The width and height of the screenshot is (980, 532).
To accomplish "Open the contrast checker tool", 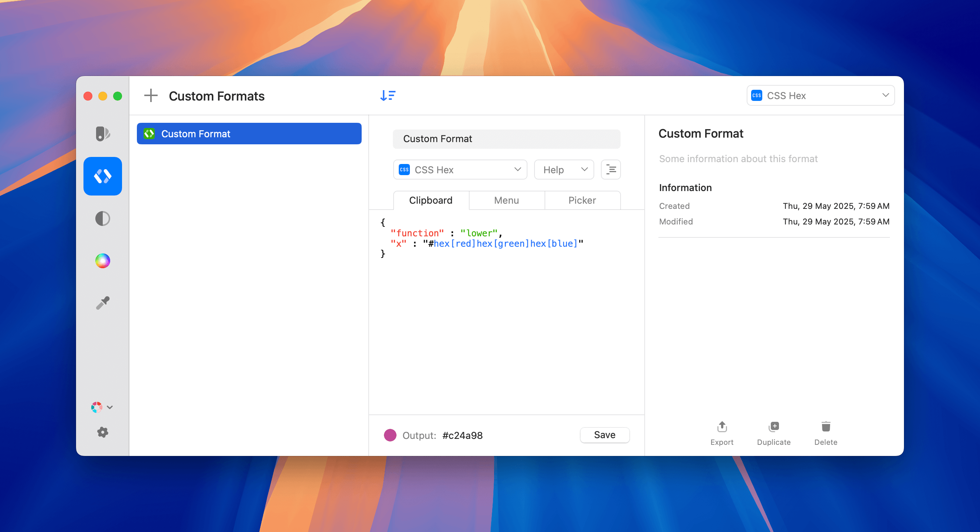I will point(102,218).
